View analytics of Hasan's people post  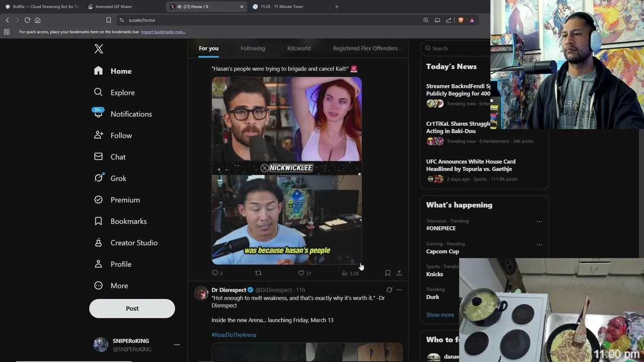(x=350, y=273)
